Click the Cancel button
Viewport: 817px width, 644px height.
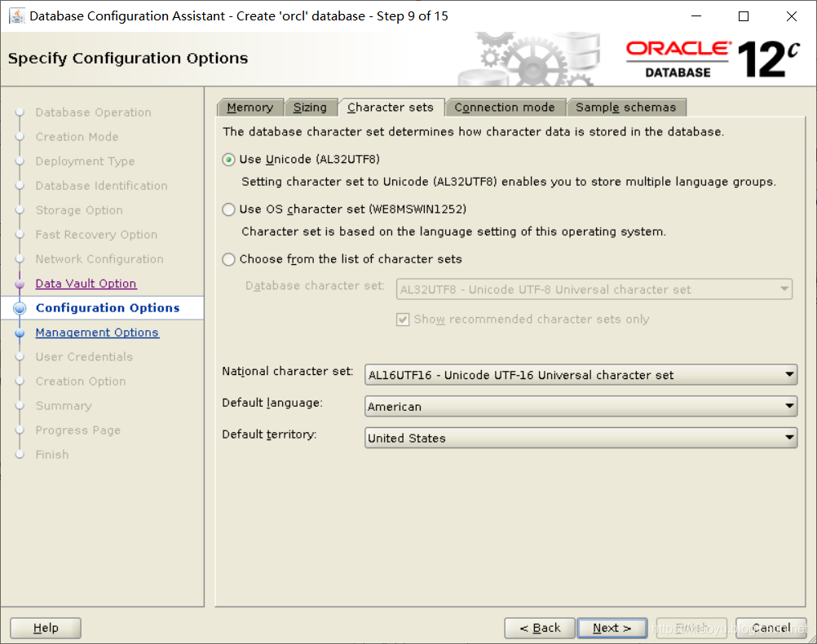(771, 628)
